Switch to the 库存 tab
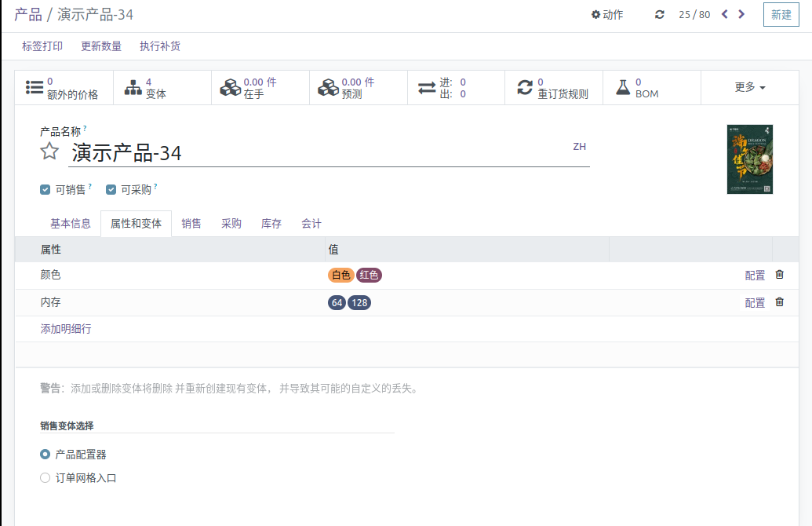 [x=271, y=224]
